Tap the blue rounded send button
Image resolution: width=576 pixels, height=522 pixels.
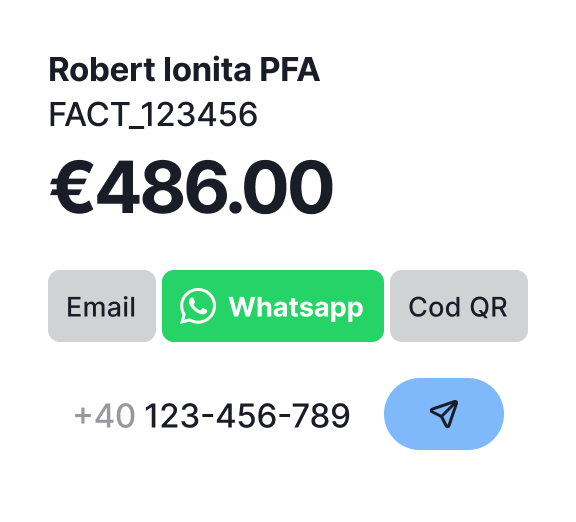pos(444,414)
